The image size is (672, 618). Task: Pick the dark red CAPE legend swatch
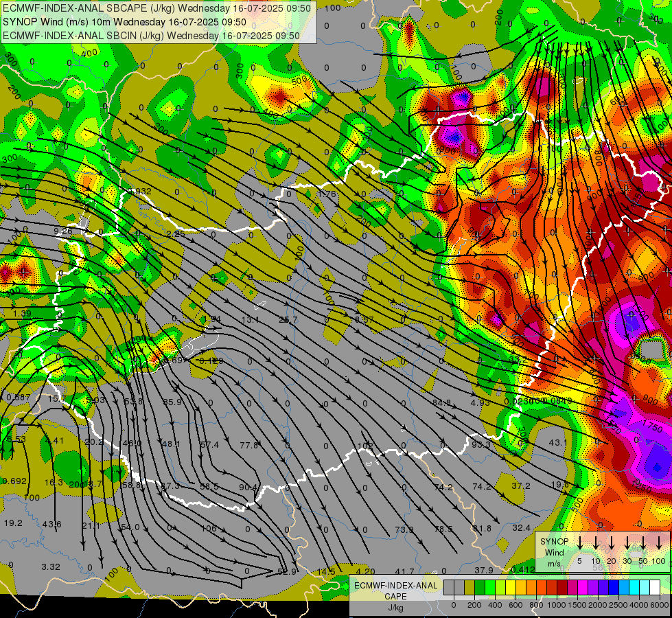coord(562,588)
